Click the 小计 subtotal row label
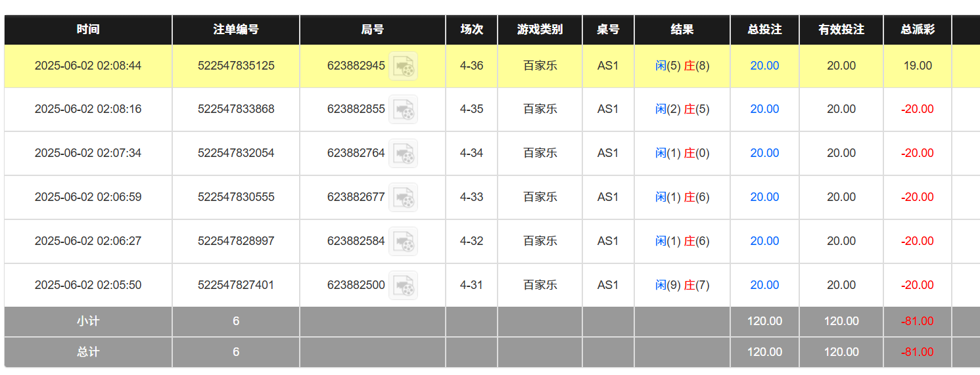 click(88, 321)
